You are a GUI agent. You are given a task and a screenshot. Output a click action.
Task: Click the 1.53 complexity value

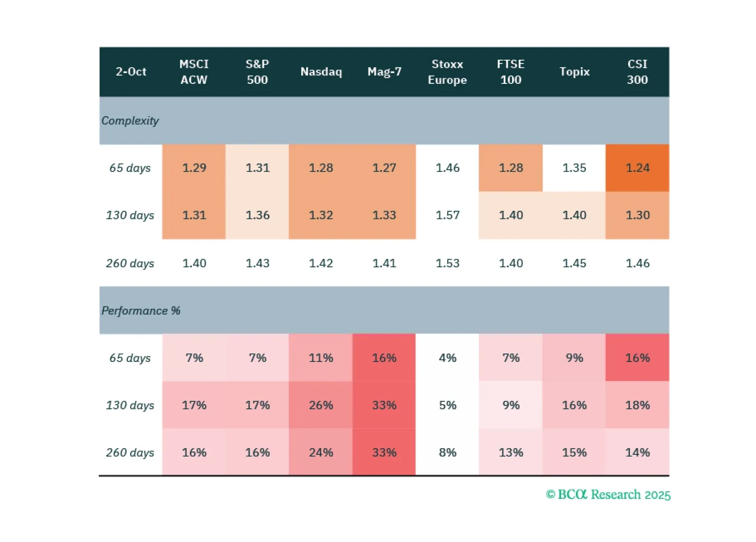(447, 263)
